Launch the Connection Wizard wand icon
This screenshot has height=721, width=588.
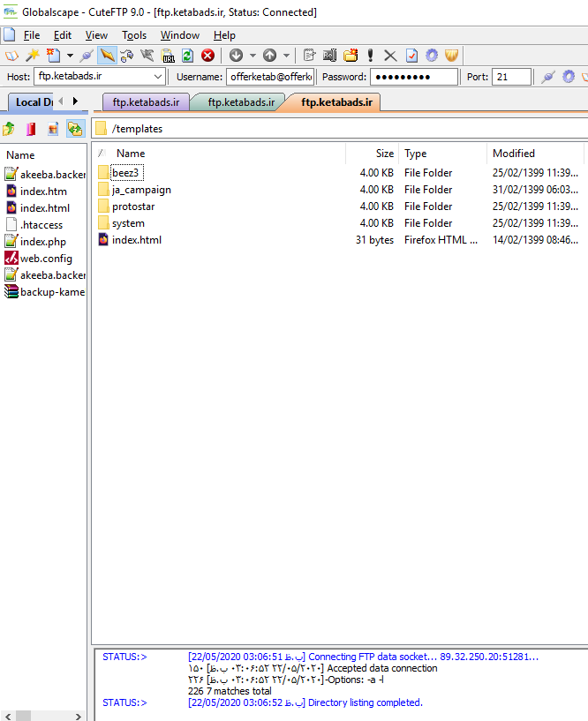[x=32, y=56]
